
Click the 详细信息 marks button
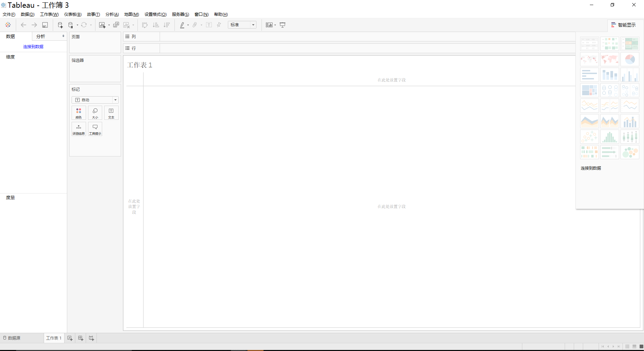pyautogui.click(x=79, y=129)
